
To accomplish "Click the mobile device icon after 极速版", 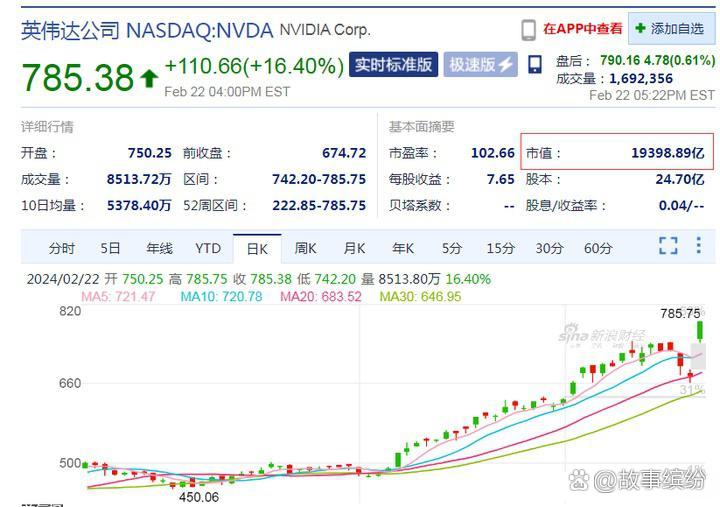I will click(x=534, y=64).
